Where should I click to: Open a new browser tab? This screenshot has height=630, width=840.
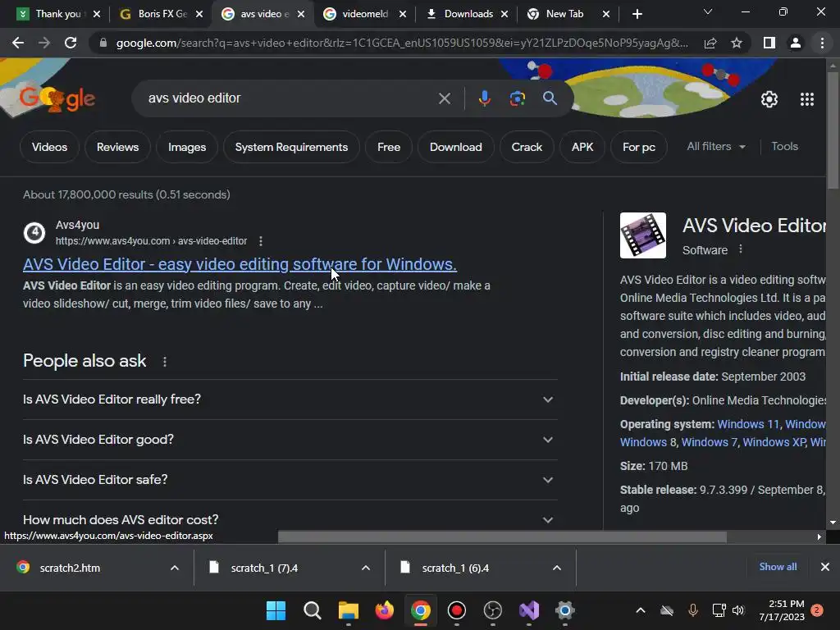[x=637, y=14]
